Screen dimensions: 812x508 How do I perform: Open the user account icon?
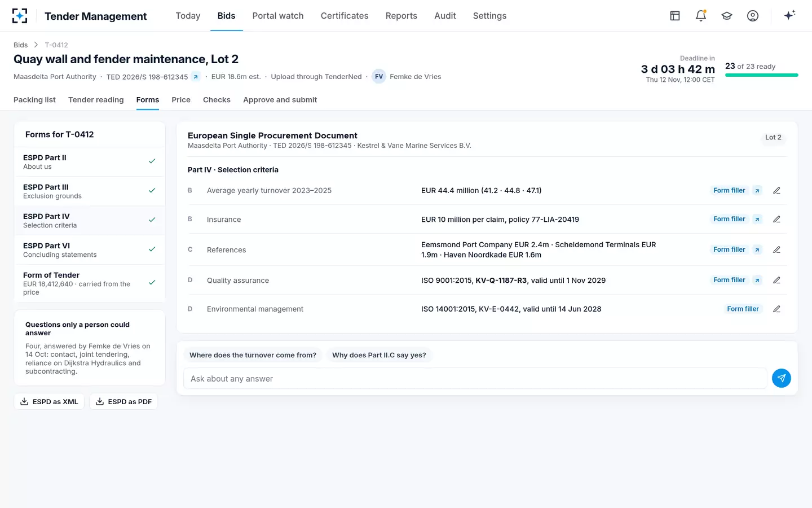pos(753,16)
